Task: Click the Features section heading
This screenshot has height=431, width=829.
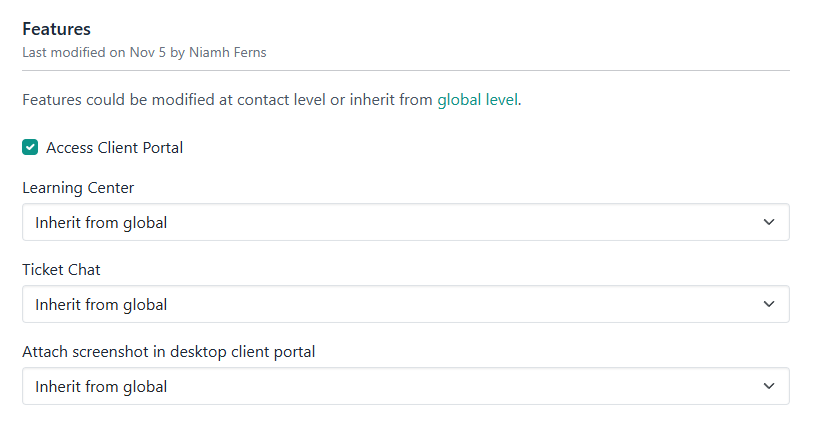Action: click(56, 29)
